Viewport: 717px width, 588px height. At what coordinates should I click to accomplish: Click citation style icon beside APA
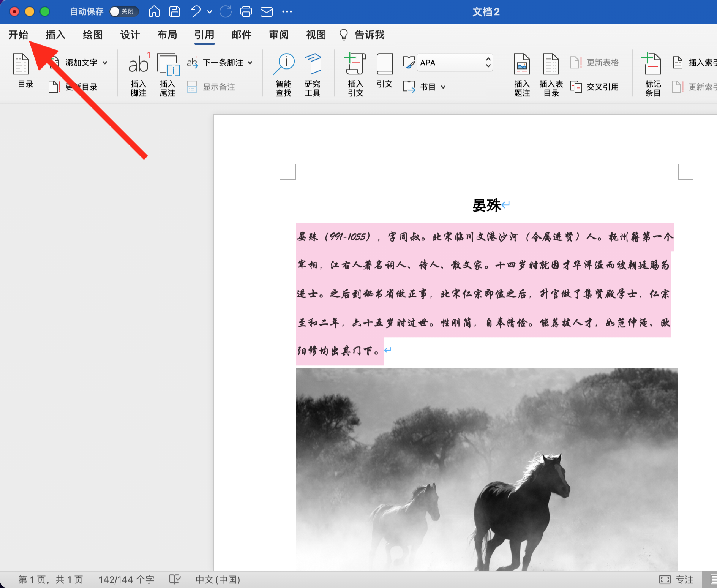(409, 63)
